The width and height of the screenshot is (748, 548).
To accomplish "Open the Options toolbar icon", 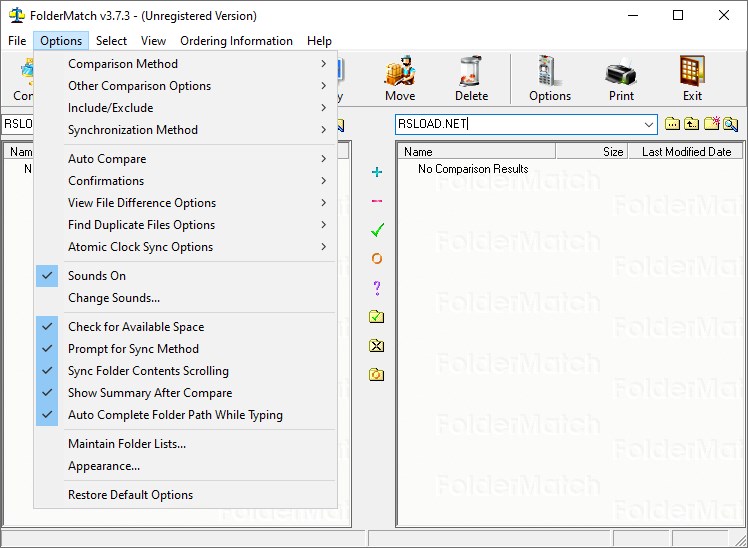I will [550, 78].
